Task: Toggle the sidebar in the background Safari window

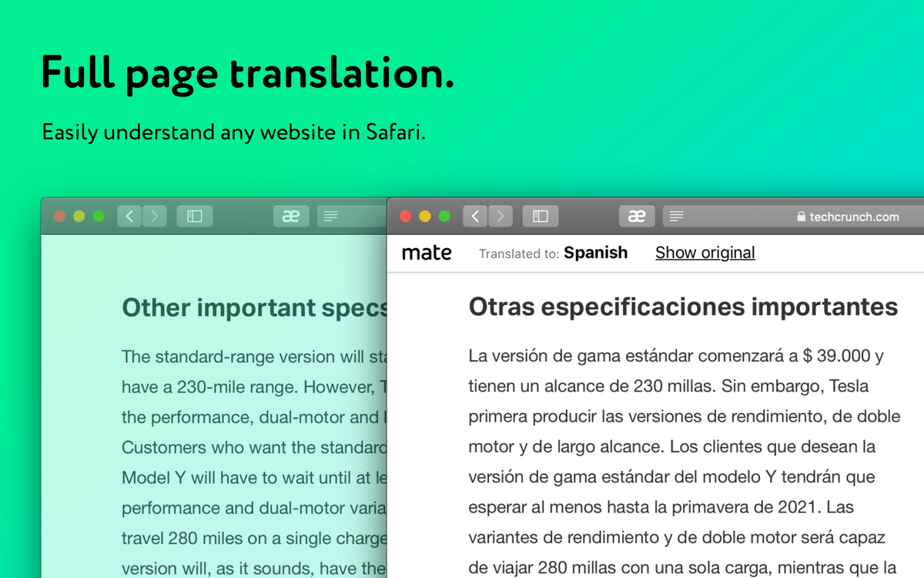Action: click(195, 217)
